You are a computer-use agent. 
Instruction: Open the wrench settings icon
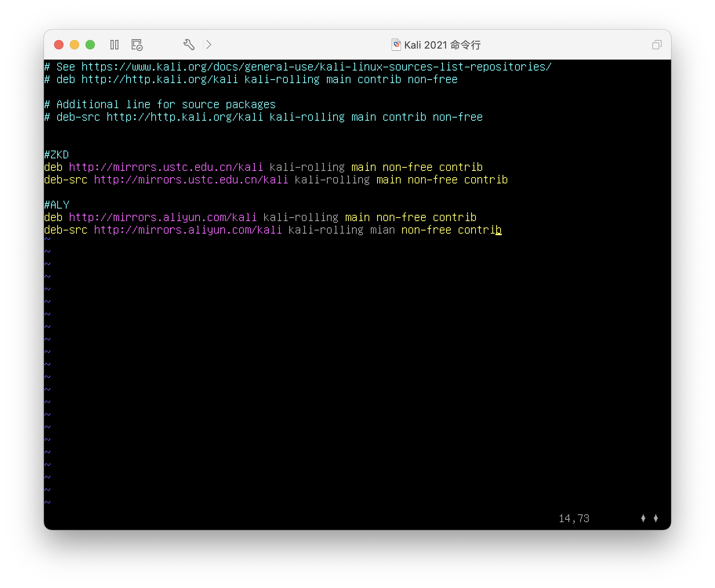coord(189,45)
